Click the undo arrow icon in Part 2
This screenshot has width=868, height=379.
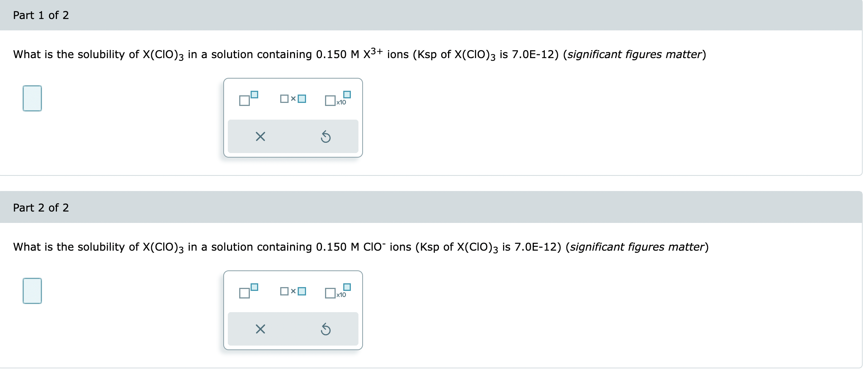326,329
